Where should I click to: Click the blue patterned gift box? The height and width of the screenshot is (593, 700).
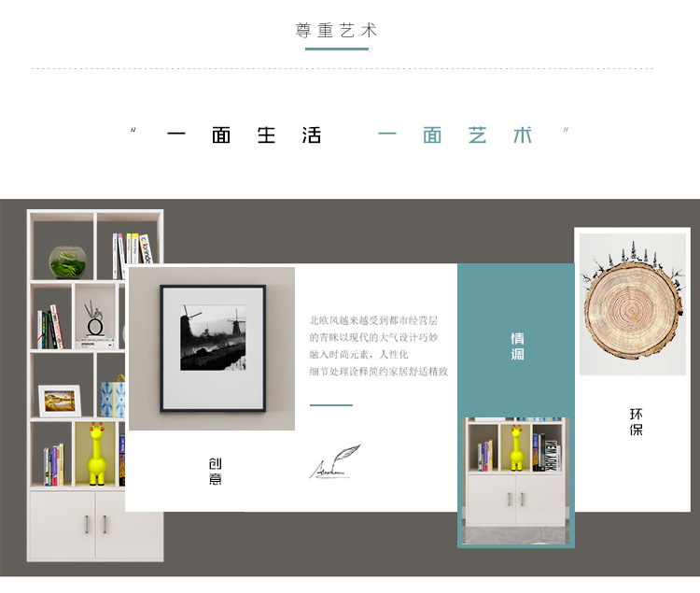(113, 399)
